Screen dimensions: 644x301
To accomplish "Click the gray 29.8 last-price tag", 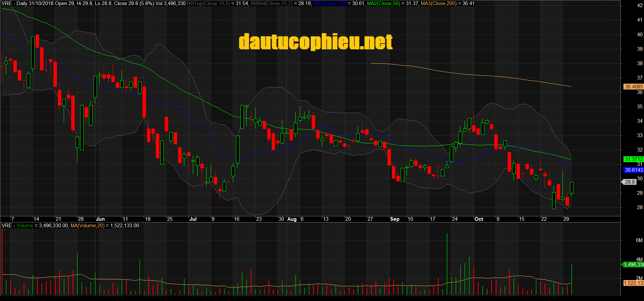I will 630,182.
